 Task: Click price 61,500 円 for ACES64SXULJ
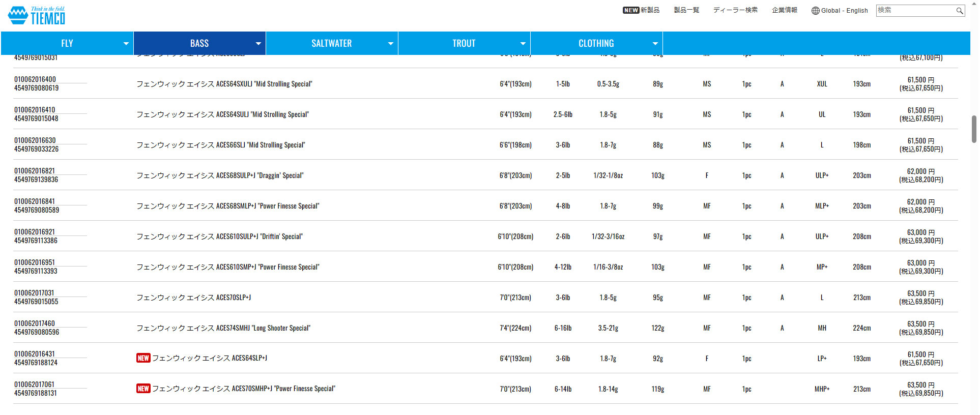point(921,80)
